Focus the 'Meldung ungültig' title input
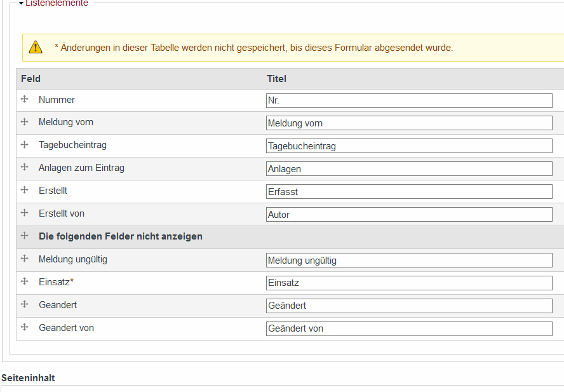Image resolution: width=564 pixels, height=392 pixels. pyautogui.click(x=409, y=260)
